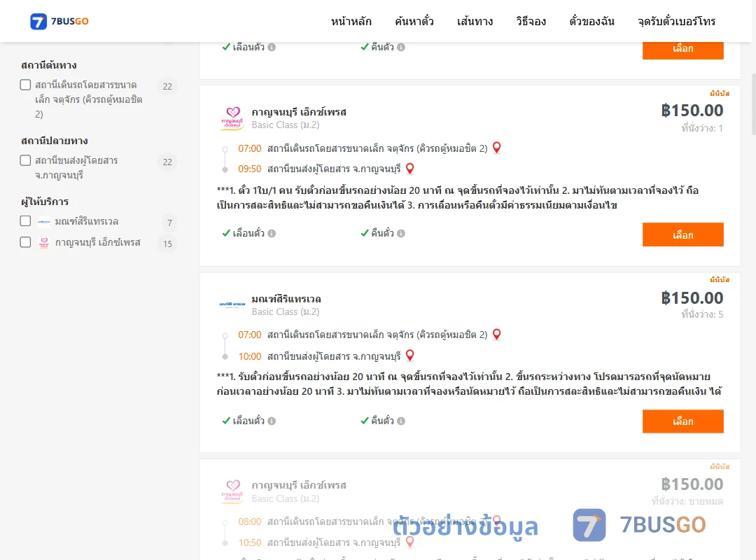Select the 07:00–09:50 กาญจนบุรี เอ็กซ์เพรส trip
Image resolution: width=756 pixels, height=560 pixels.
682,235
